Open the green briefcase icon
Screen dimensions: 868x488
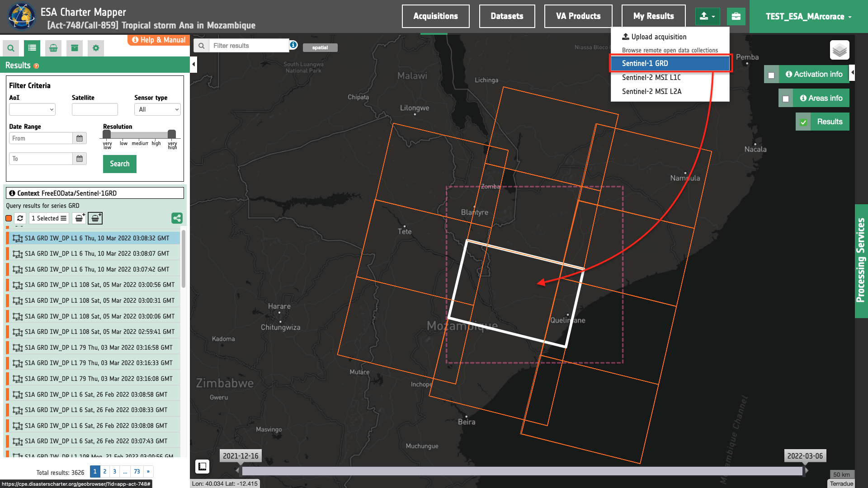736,17
